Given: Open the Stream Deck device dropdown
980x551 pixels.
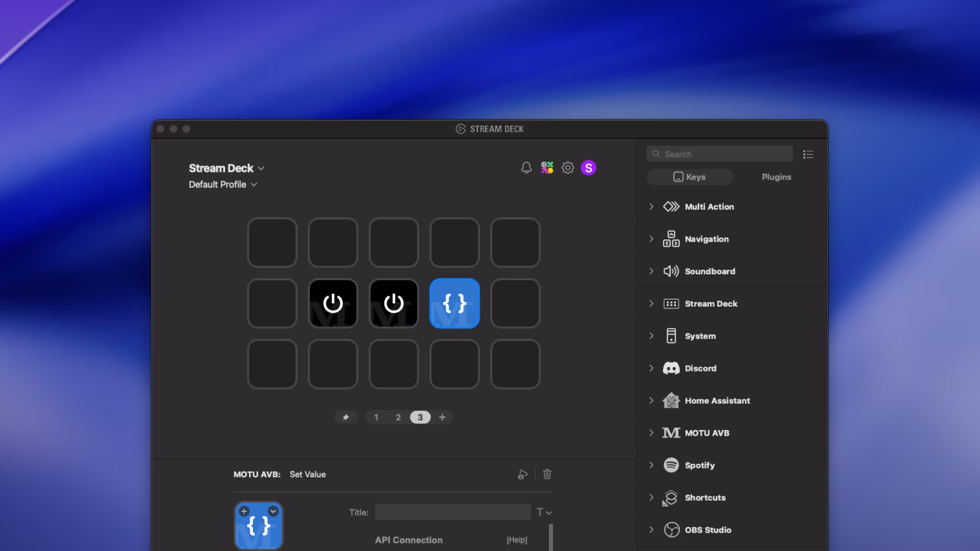Looking at the screenshot, I should pos(227,168).
